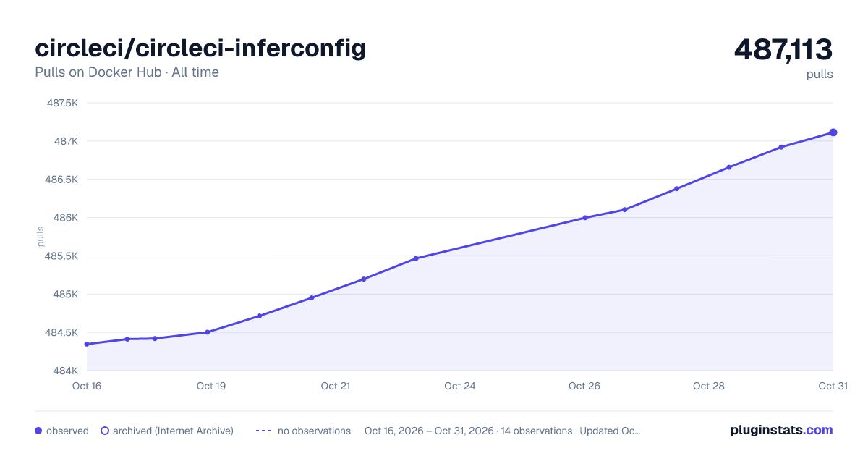Click the 487.5K y-axis label
This screenshot has width=868, height=456.
tap(62, 103)
